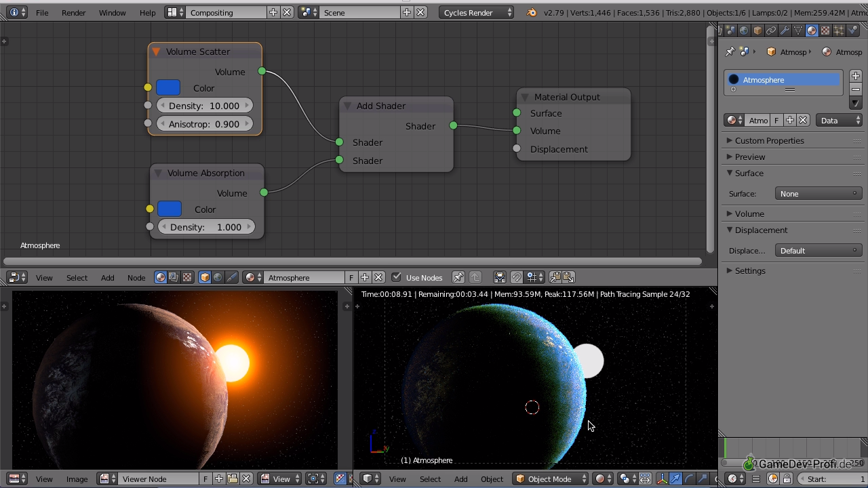This screenshot has width=868, height=488.
Task: Open node editor Add menu
Action: [x=108, y=277]
